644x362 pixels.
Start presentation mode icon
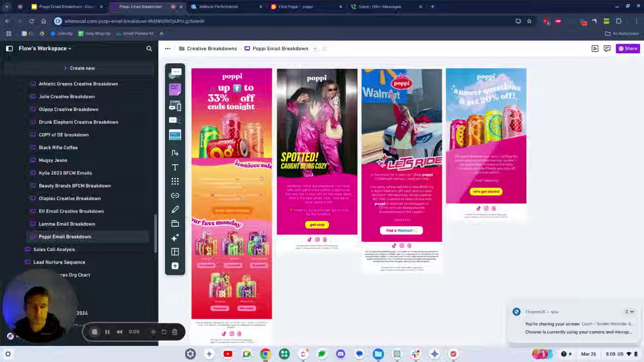(x=595, y=48)
